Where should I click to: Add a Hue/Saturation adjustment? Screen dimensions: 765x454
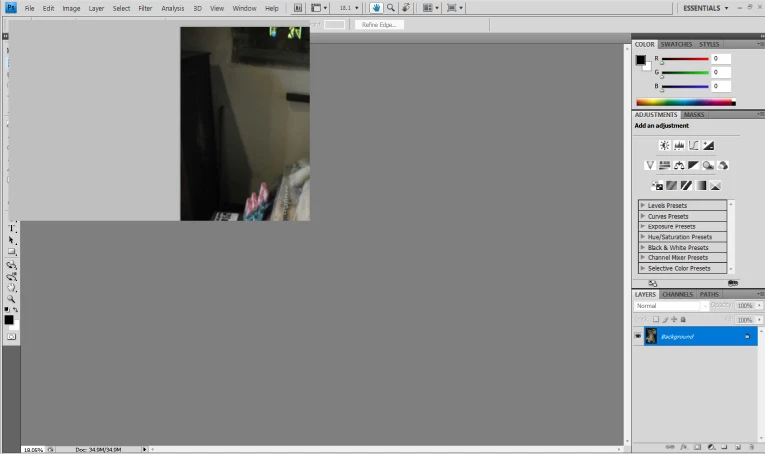point(664,165)
